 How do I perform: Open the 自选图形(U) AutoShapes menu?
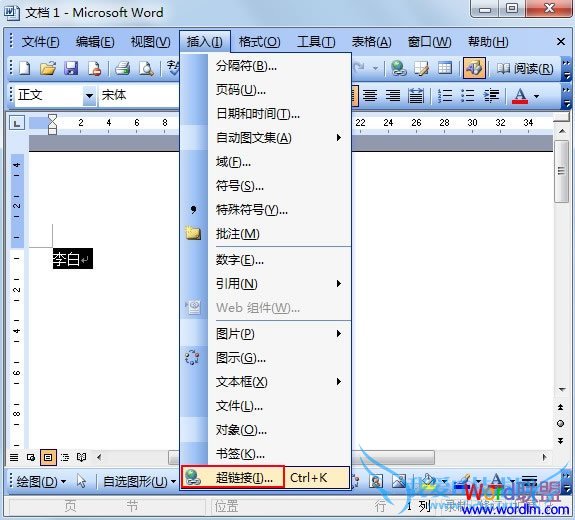[139, 481]
